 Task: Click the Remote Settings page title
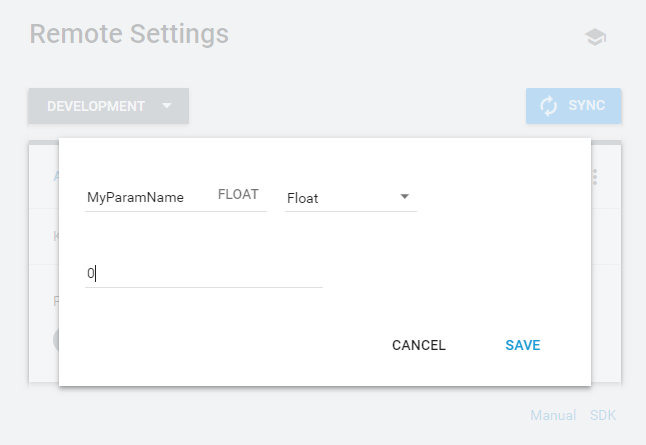(x=129, y=34)
